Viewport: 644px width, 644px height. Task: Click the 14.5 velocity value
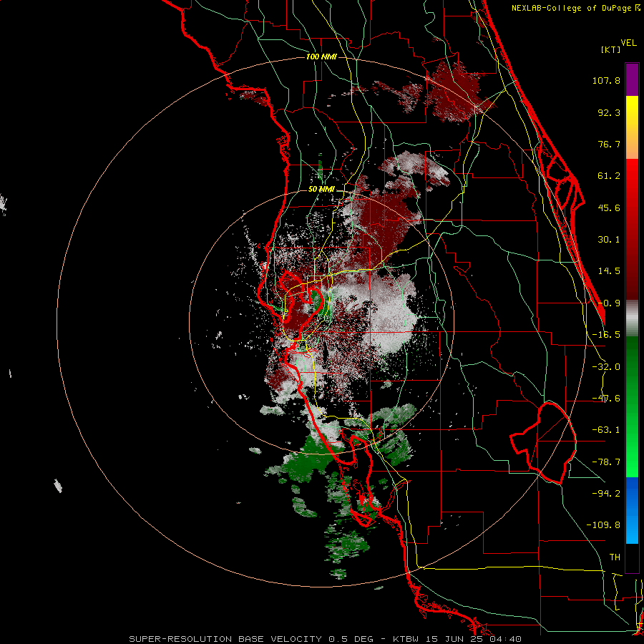point(609,271)
